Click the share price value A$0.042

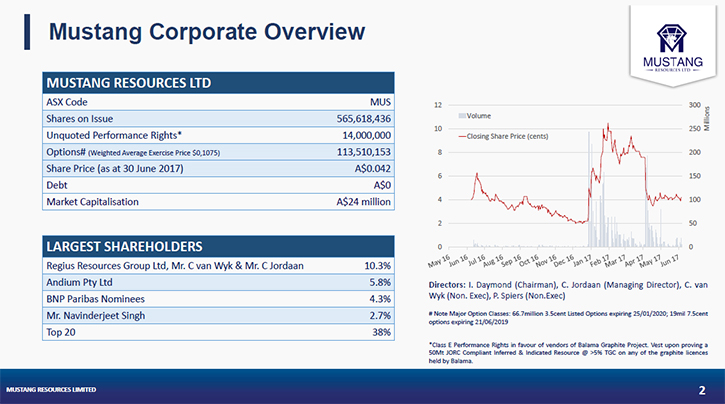pos(372,169)
